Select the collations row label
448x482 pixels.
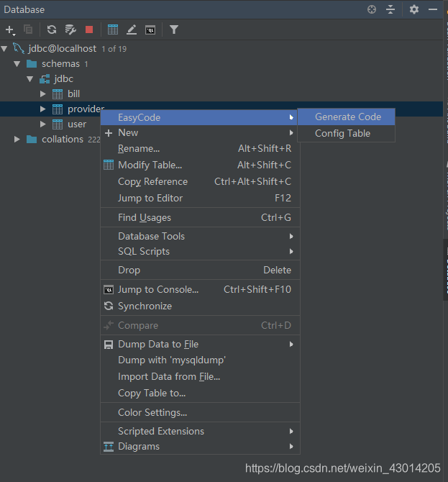[63, 140]
